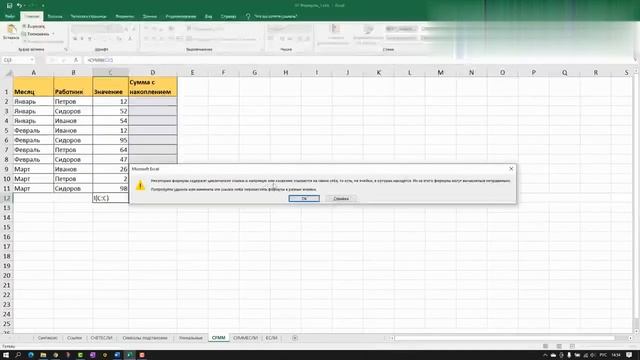
Task: Click the add new sheet plus button
Action: pyautogui.click(x=295, y=338)
